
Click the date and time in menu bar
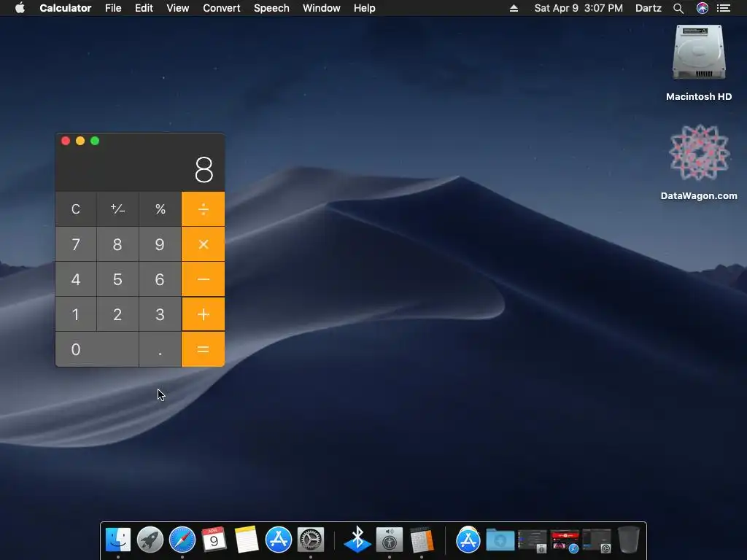(578, 8)
